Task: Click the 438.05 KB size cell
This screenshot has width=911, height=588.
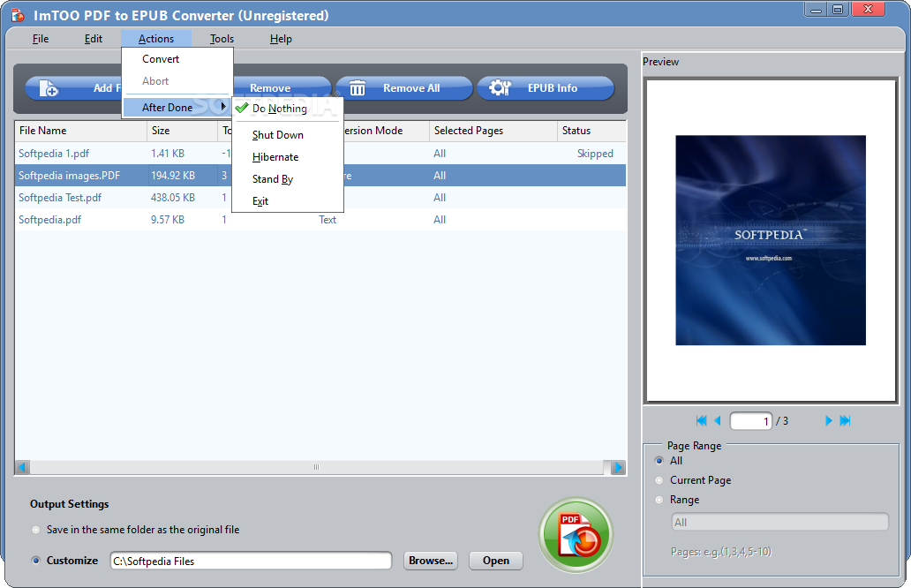Action: click(x=172, y=198)
